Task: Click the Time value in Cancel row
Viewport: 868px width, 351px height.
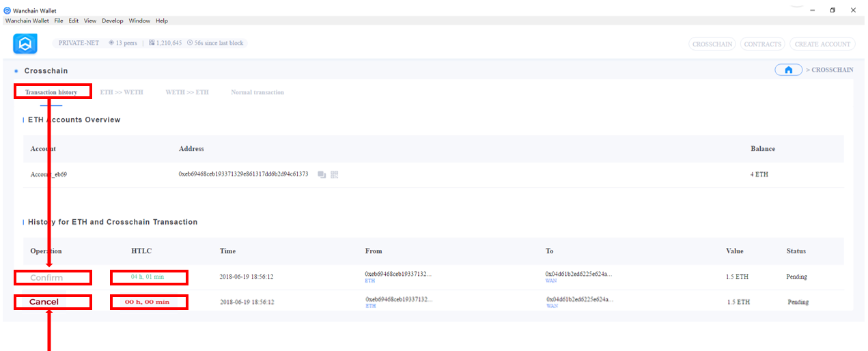Action: (x=247, y=302)
